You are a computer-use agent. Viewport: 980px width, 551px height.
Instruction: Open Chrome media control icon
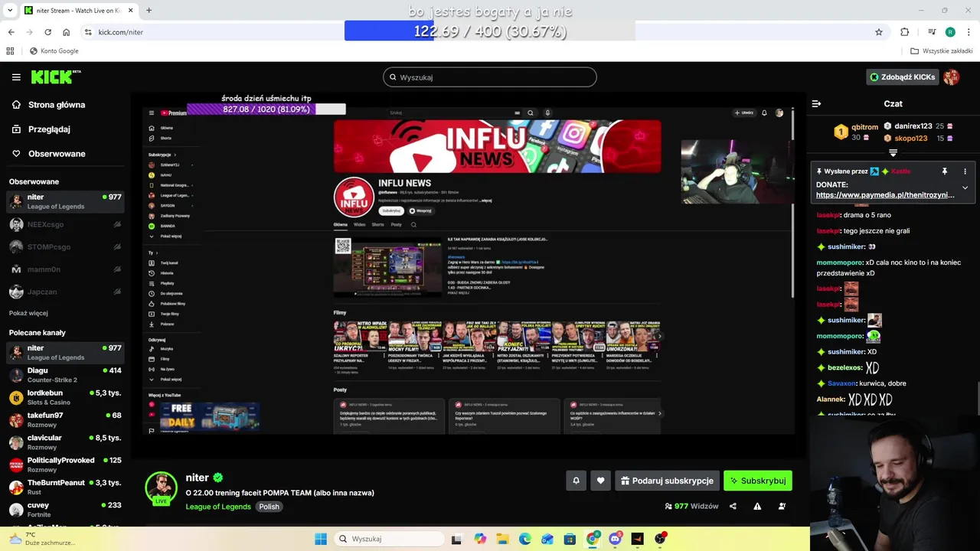coord(932,32)
